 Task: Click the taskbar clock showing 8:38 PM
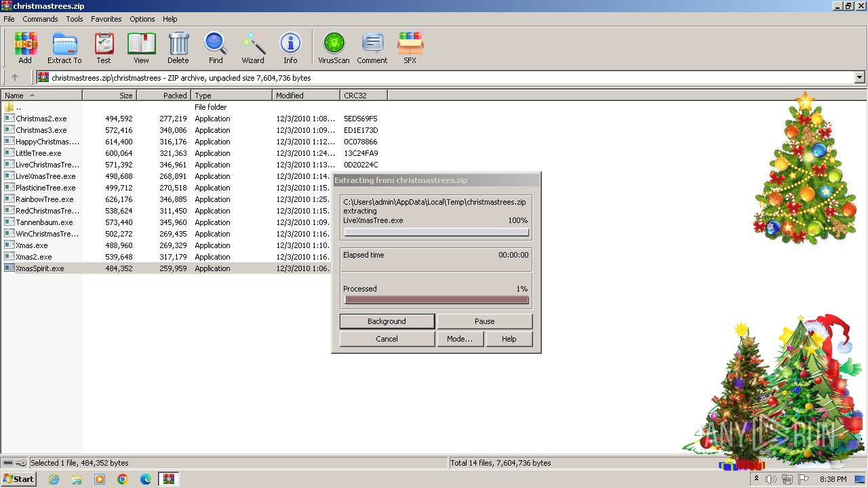click(x=833, y=479)
